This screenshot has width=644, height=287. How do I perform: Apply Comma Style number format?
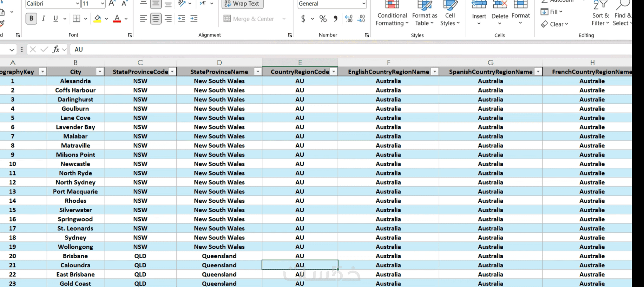click(x=336, y=19)
